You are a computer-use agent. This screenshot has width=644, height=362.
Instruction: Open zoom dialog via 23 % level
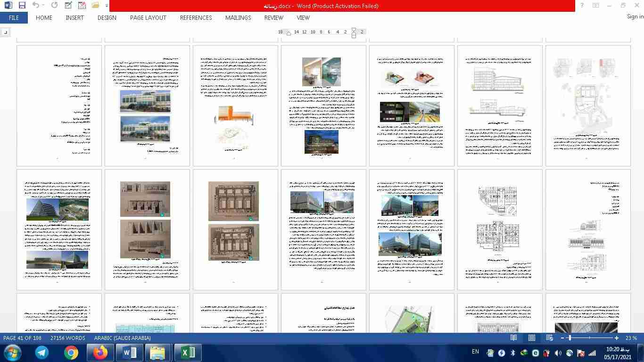(631, 338)
